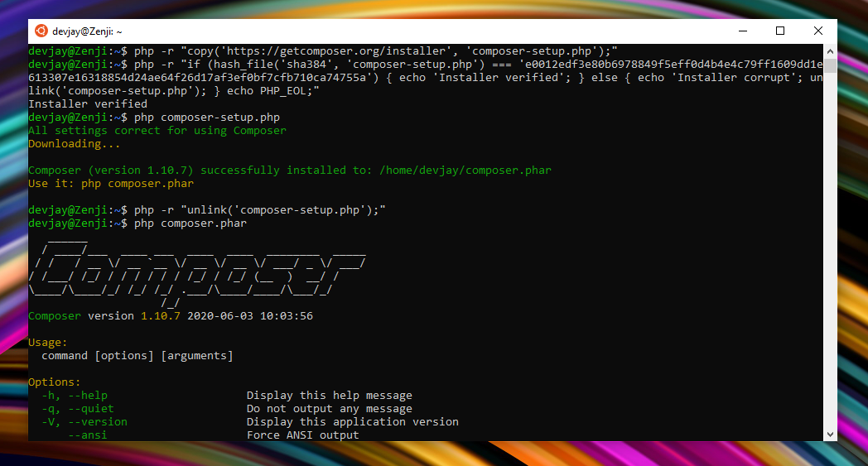Viewport: 868px width, 466px height.
Task: Click '/home/devjay/composer.phar' path
Action: [465, 171]
